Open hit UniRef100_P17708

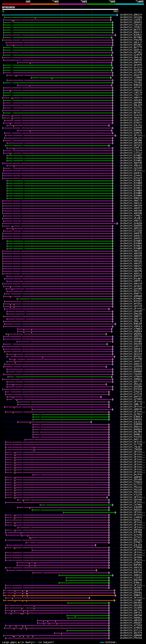131,444
